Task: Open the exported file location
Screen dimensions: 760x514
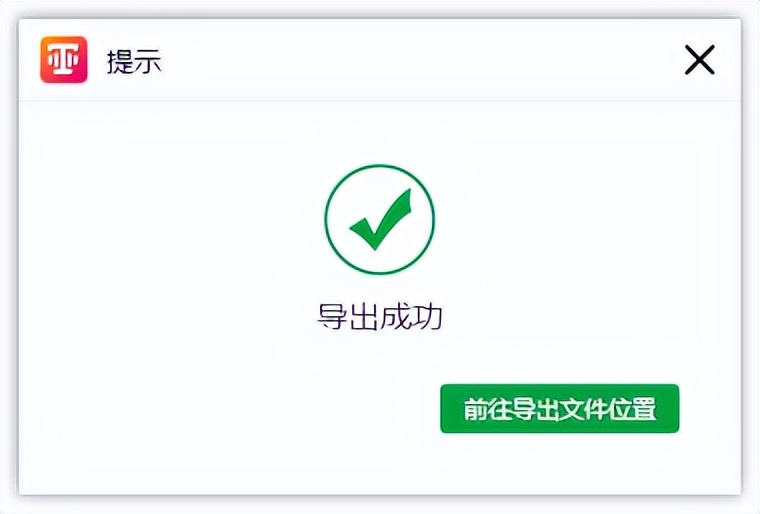Action: (x=559, y=408)
